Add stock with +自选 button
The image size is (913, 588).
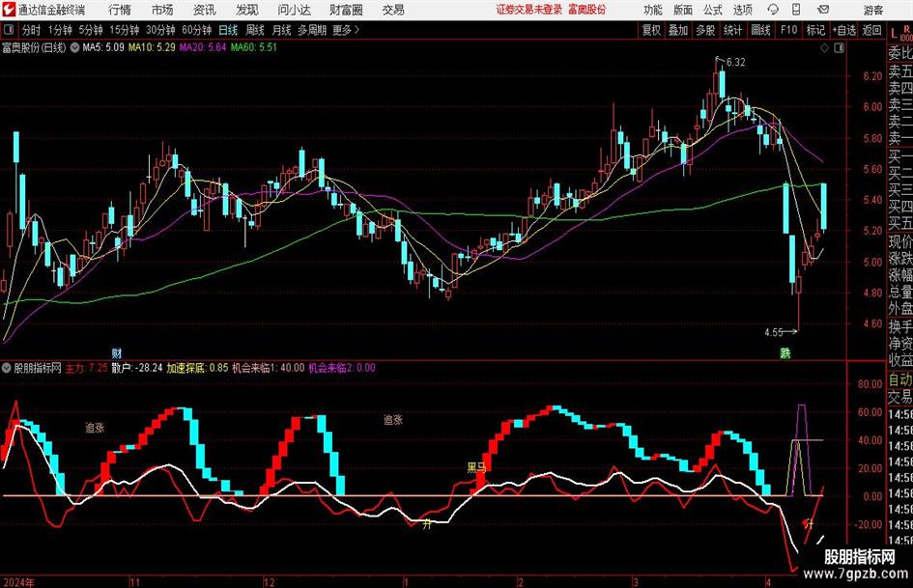[844, 30]
